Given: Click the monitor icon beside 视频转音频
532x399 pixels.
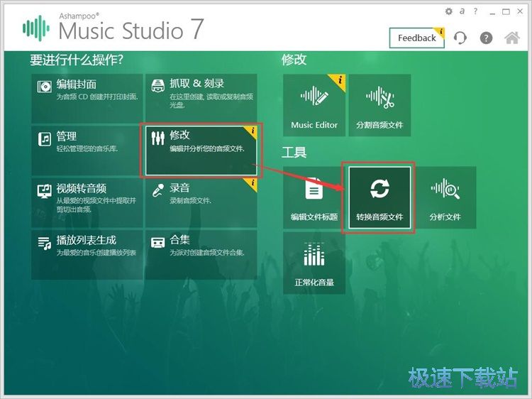Looking at the screenshot, I should 45,192.
